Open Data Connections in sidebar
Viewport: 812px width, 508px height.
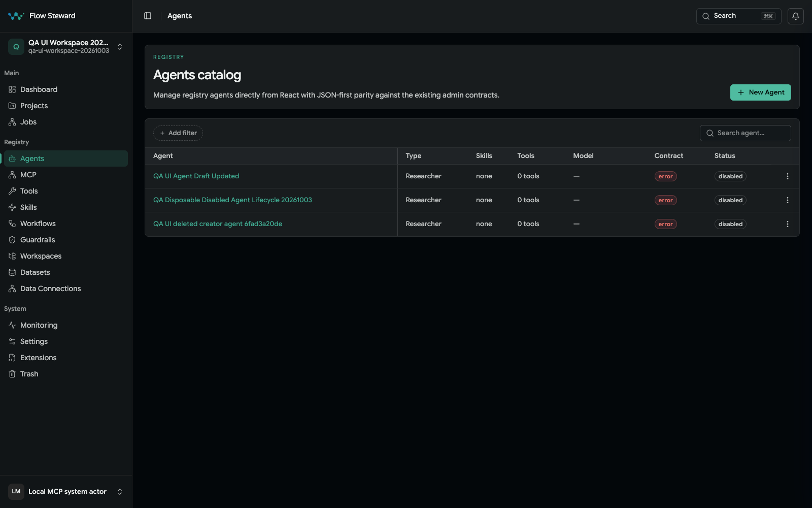coord(66,289)
